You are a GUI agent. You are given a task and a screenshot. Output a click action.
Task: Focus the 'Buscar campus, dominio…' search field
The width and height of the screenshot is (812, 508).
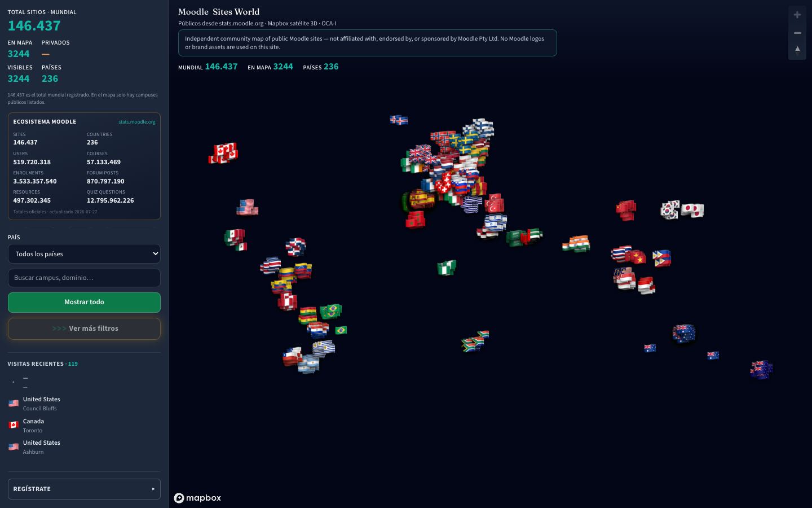coord(84,278)
